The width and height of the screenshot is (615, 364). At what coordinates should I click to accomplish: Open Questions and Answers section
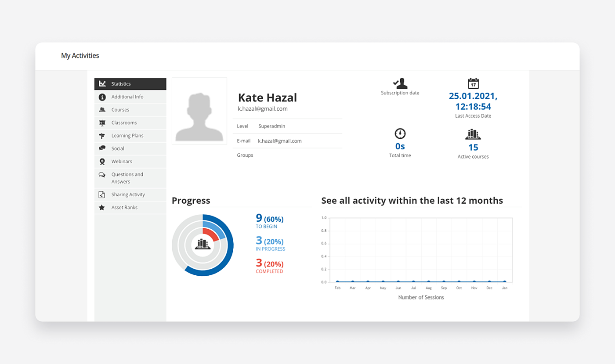[x=127, y=178]
